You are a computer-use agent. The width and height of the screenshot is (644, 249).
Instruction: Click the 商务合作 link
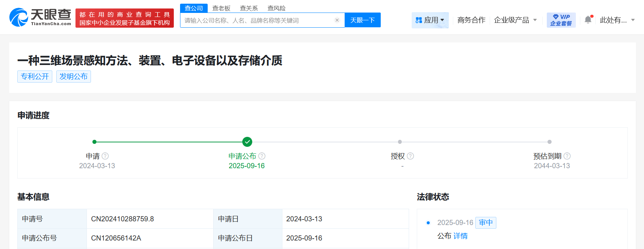coord(471,20)
